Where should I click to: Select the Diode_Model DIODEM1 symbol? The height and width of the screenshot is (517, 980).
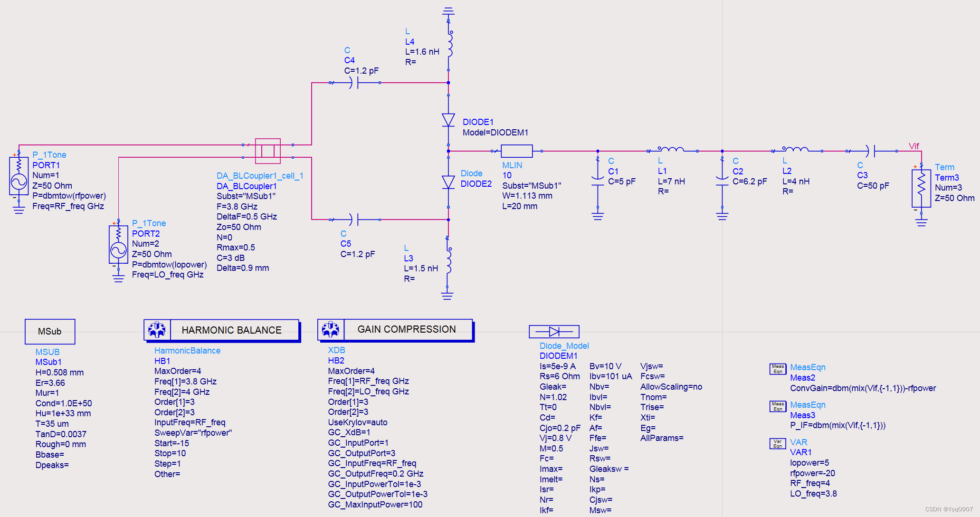(554, 331)
